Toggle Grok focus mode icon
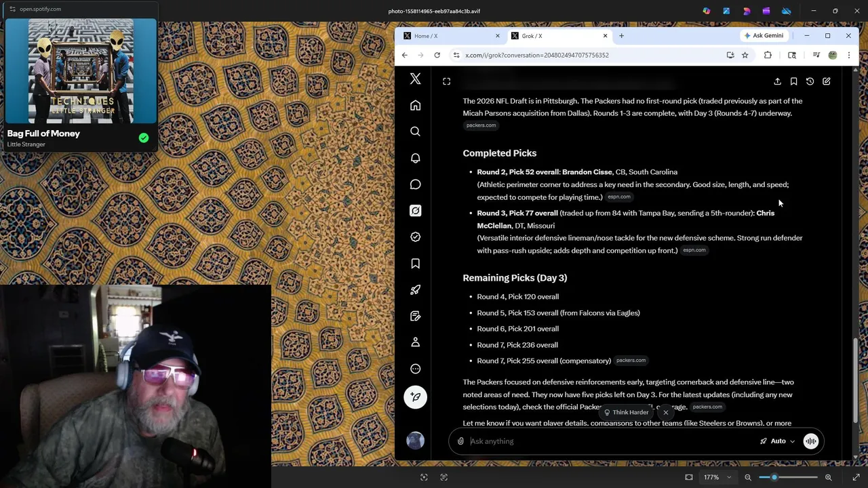 coord(446,81)
